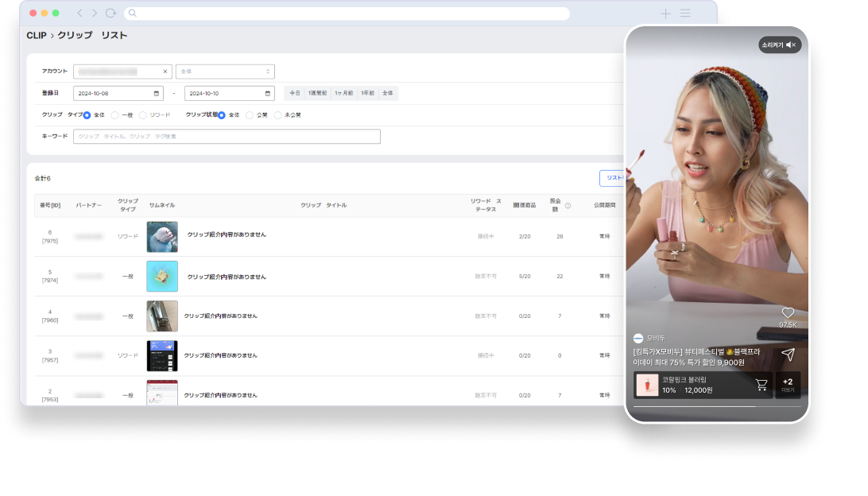Click the リスト button above the table
868x496 pixels.
click(612, 178)
